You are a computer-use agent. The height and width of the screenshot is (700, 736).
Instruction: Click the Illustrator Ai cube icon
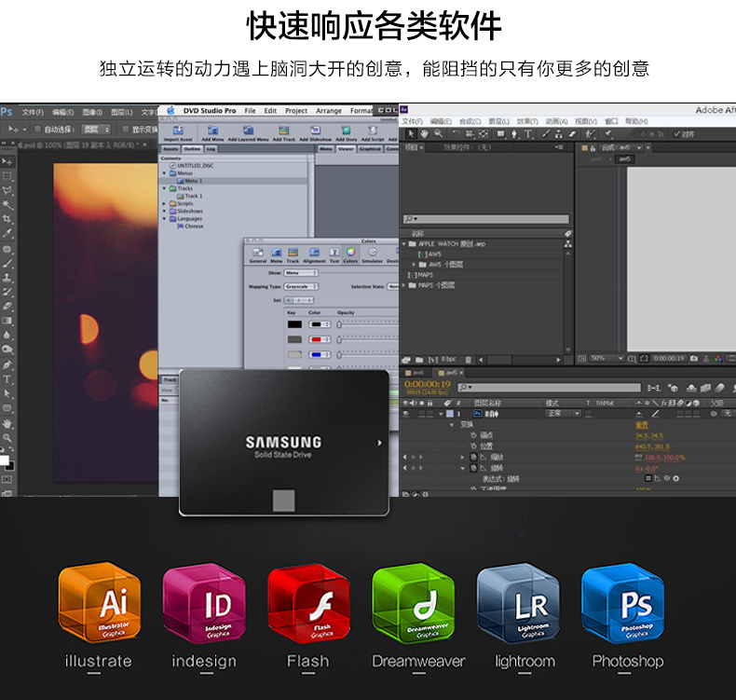[x=99, y=602]
